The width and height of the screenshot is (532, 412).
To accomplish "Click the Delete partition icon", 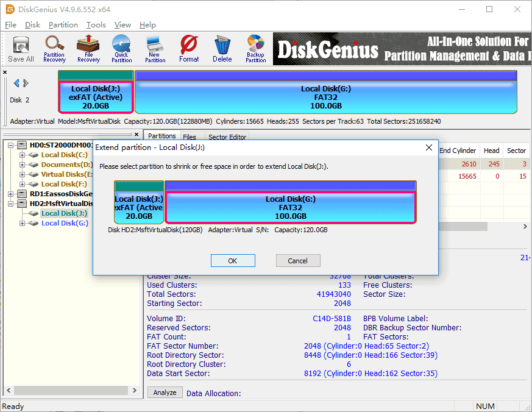I will pyautogui.click(x=222, y=49).
